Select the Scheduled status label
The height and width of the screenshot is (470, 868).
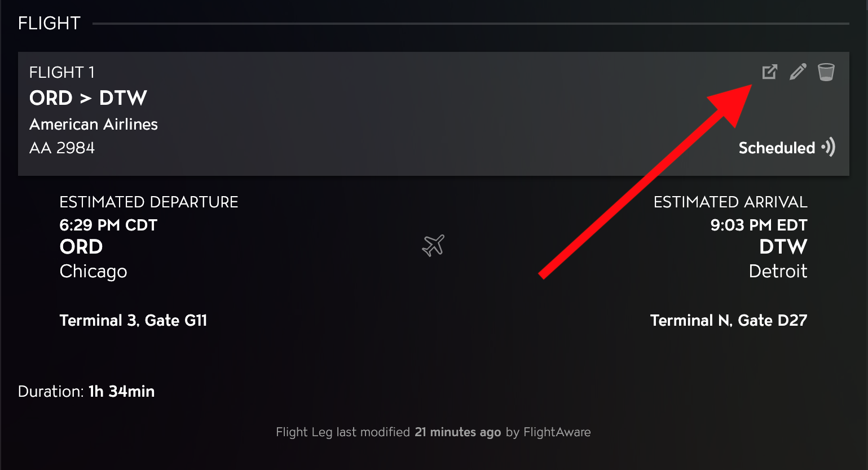(777, 148)
